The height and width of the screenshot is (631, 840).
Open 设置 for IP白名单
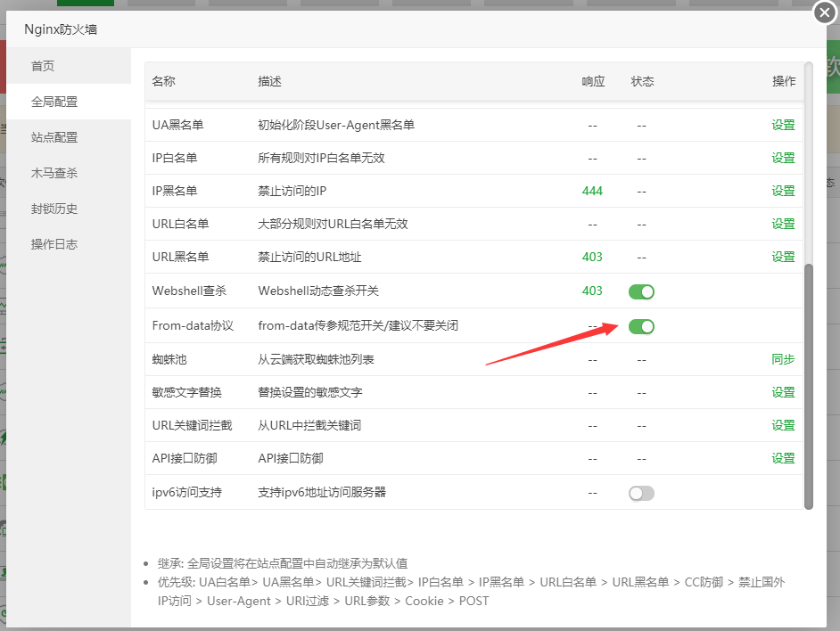(783, 158)
